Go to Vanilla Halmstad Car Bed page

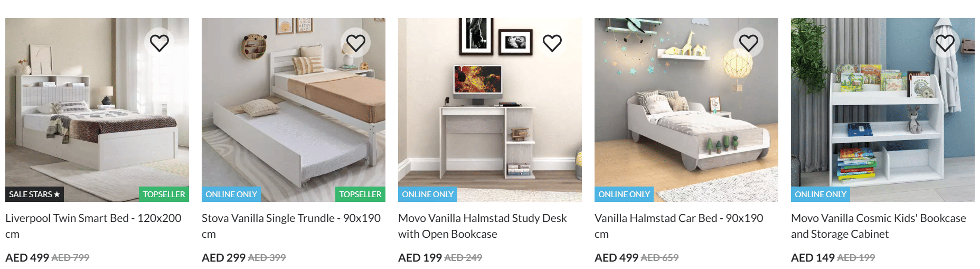point(679,226)
